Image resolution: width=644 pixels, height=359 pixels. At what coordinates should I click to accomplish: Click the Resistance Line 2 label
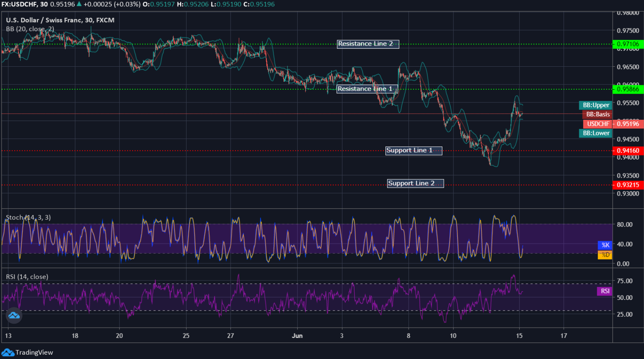pyautogui.click(x=368, y=44)
